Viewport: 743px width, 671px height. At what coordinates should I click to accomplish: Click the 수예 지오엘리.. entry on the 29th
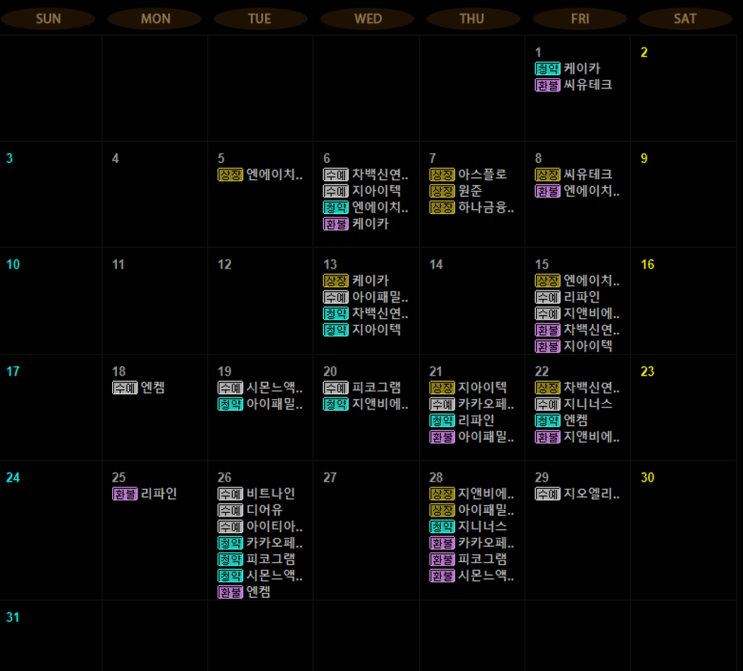tap(577, 494)
